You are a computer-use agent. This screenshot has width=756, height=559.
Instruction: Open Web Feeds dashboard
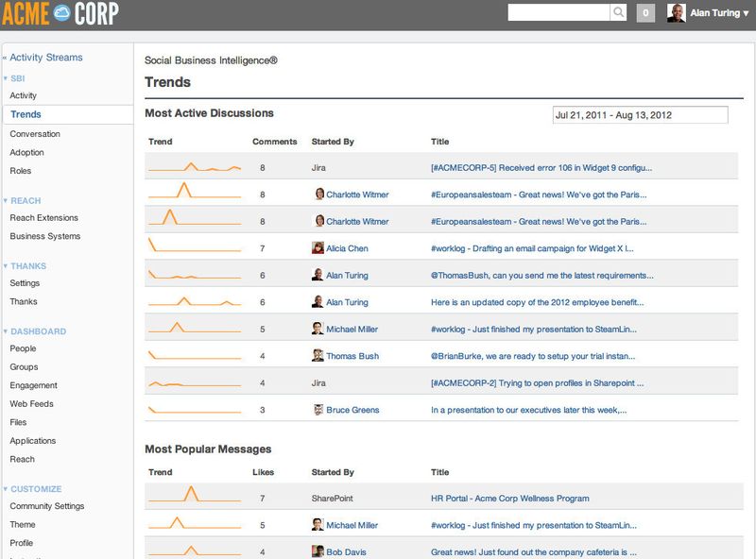(x=31, y=404)
